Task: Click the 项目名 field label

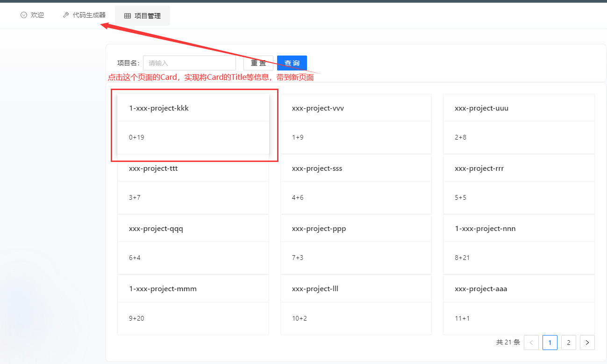Action: [128, 63]
